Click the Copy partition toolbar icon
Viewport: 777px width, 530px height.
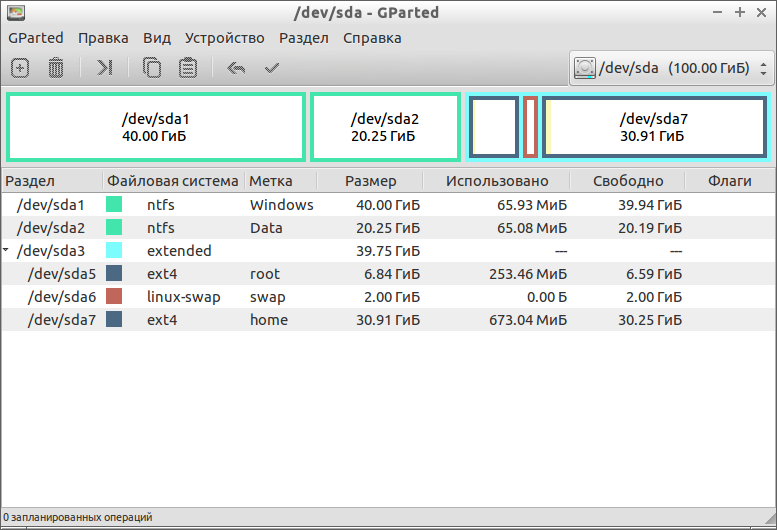point(152,68)
